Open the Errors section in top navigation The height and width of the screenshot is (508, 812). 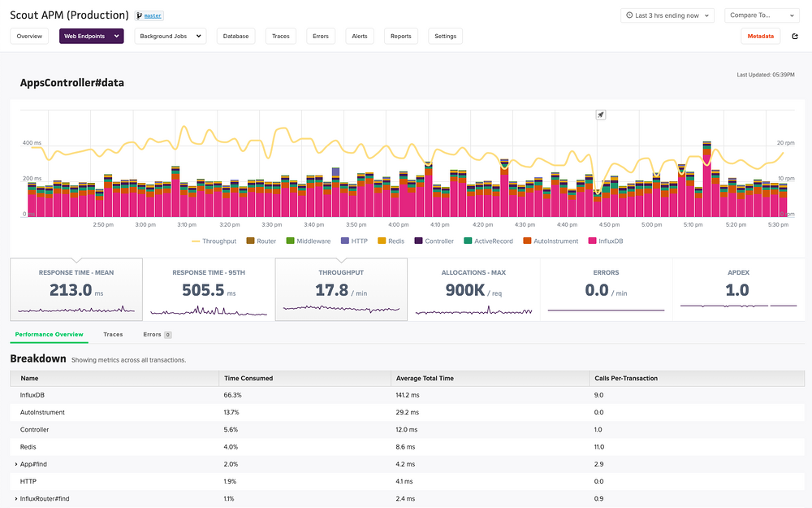(321, 37)
